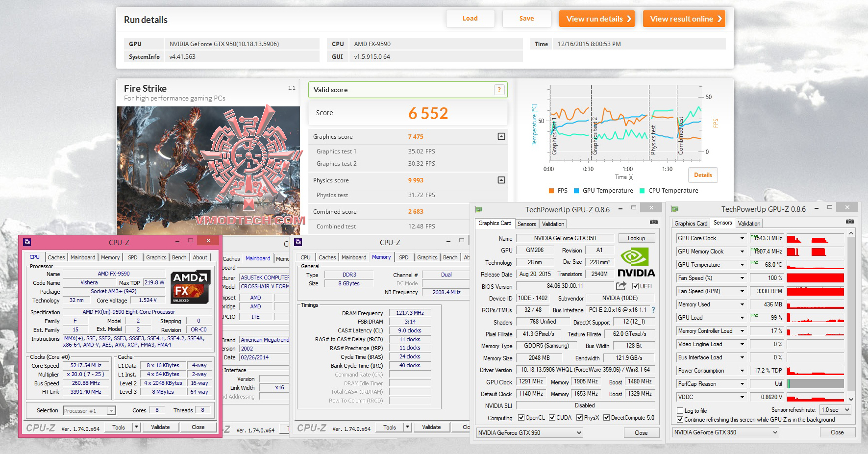Toggle the OpenCL checkbox

[521, 418]
